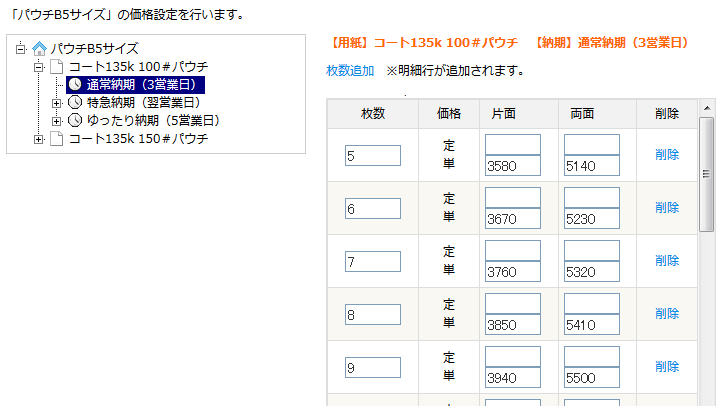Click the clock icon for 特急納期（翌営業日）
Screen dimensions: 728x406
tap(75, 102)
